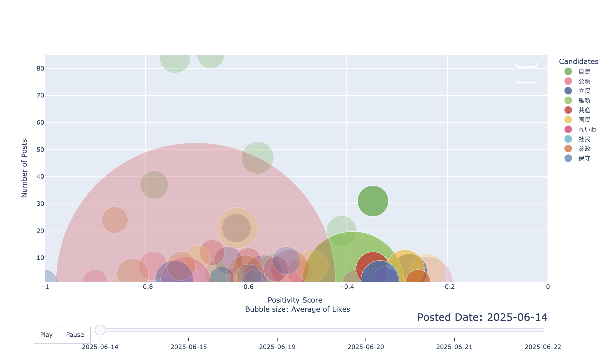Image resolution: width=610 pixels, height=364 pixels.
Task: Jump slider to 2025-06-20
Action: 366,347
